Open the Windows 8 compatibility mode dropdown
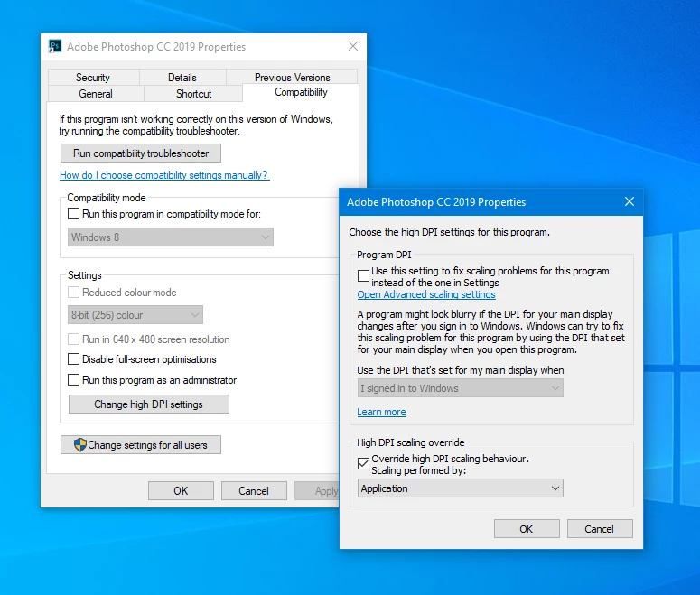Screen dimensions: 700x595 171,237
